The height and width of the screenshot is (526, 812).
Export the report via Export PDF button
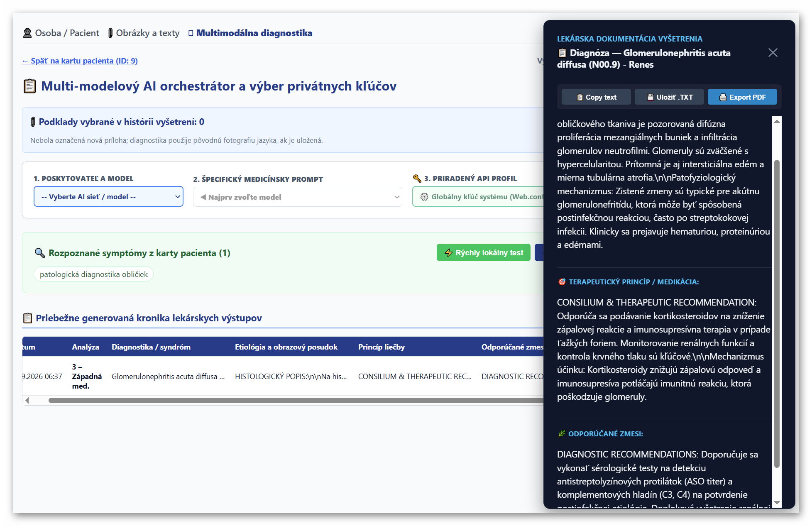(742, 97)
